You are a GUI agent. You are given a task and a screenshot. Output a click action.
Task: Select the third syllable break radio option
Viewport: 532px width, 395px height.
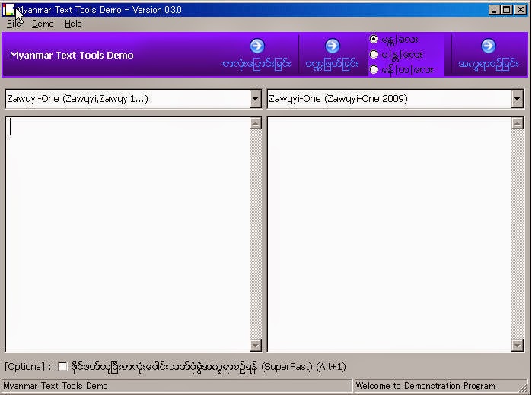click(374, 69)
